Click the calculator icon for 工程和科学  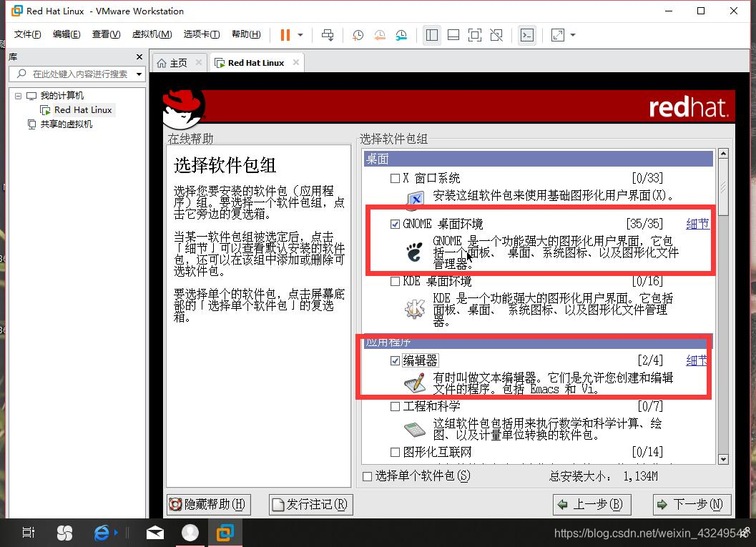click(415, 428)
